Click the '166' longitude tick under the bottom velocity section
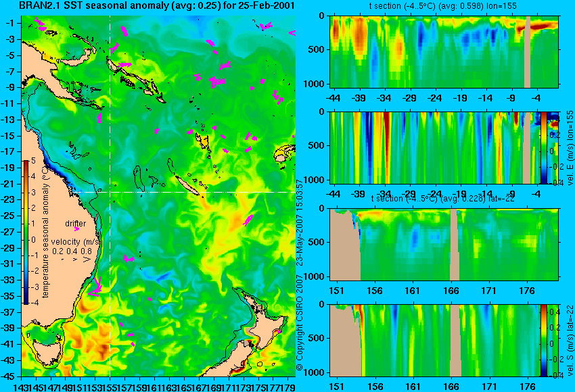Image resolution: width=575 pixels, height=392 pixels. tap(451, 387)
